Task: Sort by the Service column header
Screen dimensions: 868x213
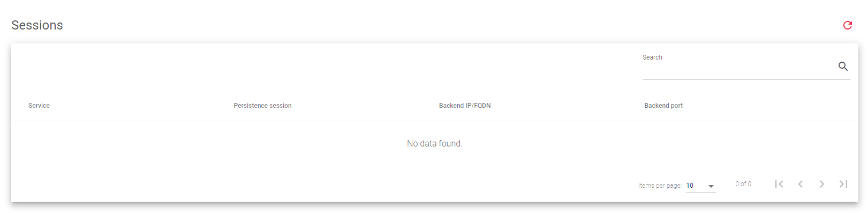Action: (39, 106)
